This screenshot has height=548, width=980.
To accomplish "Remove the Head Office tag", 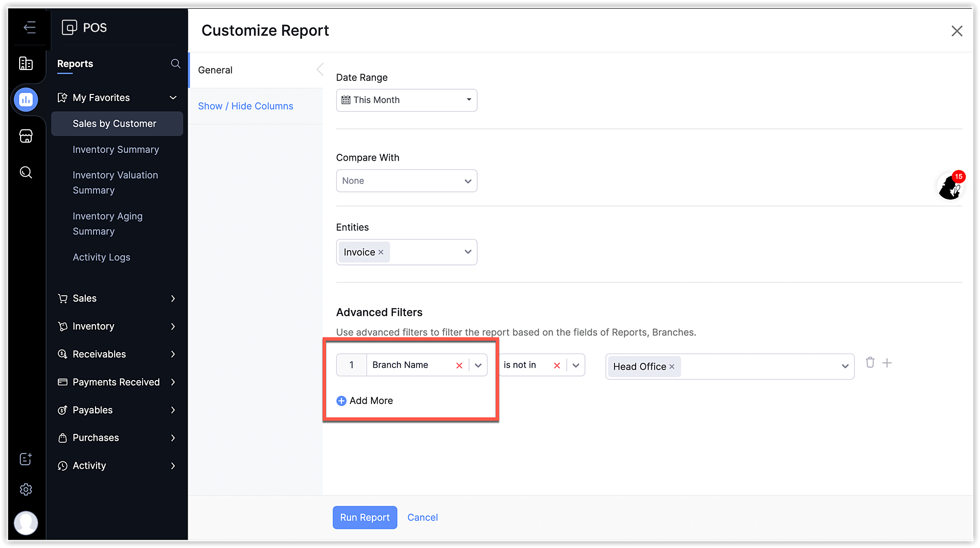I will coord(672,367).
